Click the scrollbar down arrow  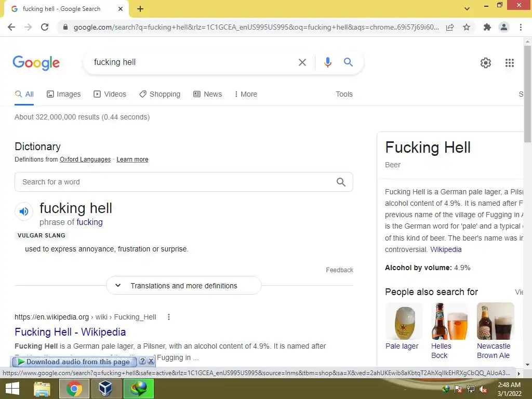click(x=527, y=365)
